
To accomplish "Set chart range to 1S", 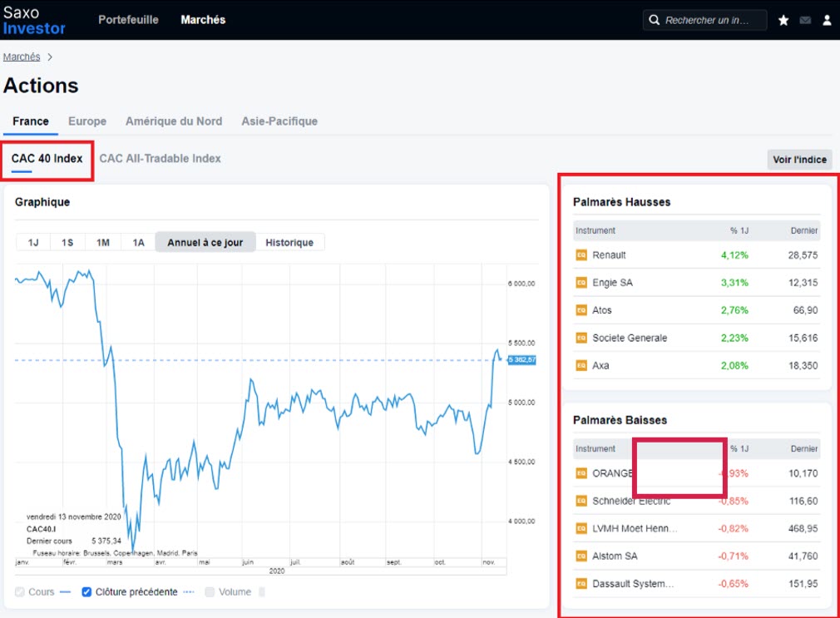I will pos(67,243).
